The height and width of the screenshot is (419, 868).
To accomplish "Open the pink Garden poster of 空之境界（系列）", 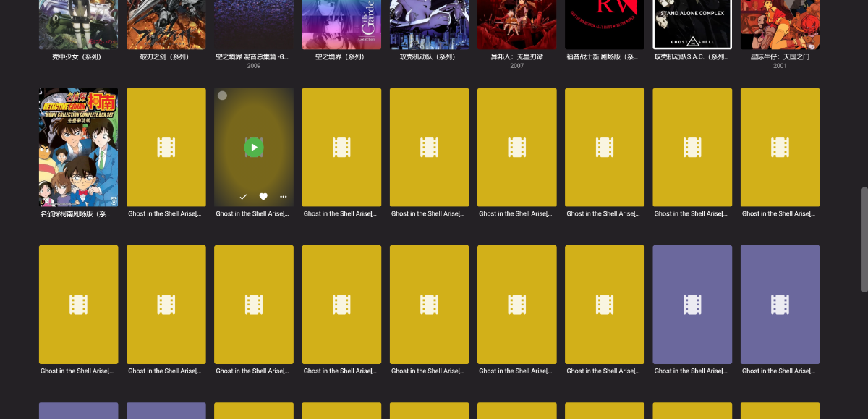I will click(x=341, y=25).
